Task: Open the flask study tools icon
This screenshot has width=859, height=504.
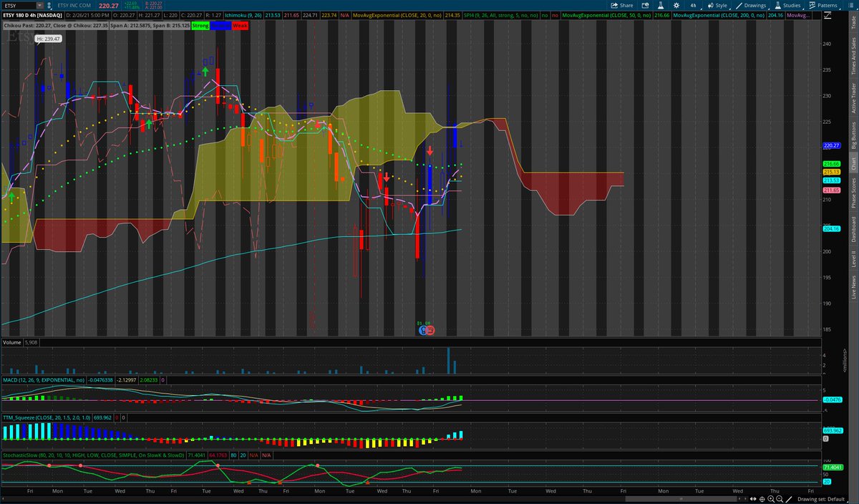Action: pos(661,5)
